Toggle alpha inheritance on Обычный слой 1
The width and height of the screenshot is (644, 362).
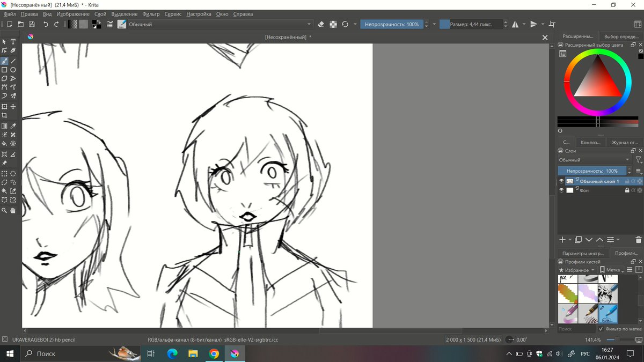[x=633, y=181]
